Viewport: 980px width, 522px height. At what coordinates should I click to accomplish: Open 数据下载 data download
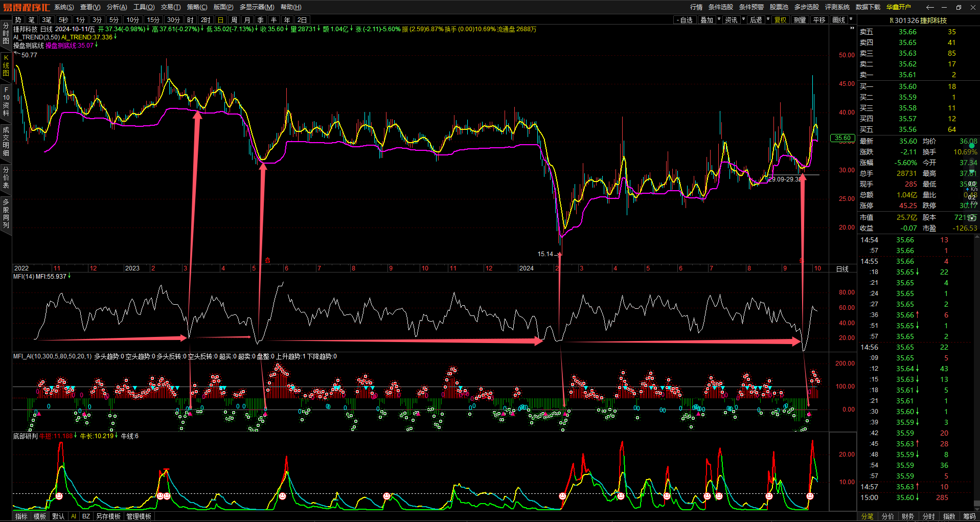pyautogui.click(x=868, y=7)
